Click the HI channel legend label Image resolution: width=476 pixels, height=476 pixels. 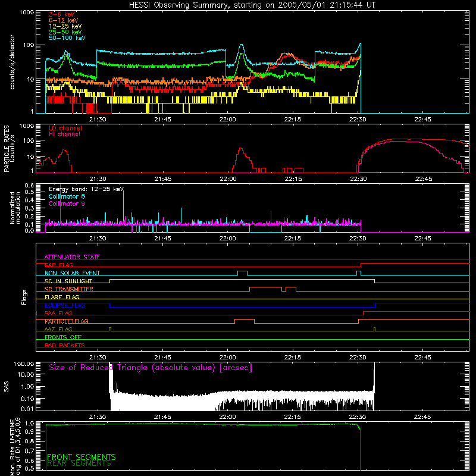pos(64,134)
